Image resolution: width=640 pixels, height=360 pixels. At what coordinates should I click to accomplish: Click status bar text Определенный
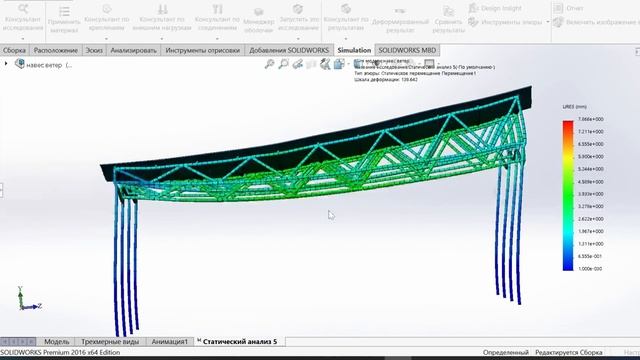(x=505, y=352)
